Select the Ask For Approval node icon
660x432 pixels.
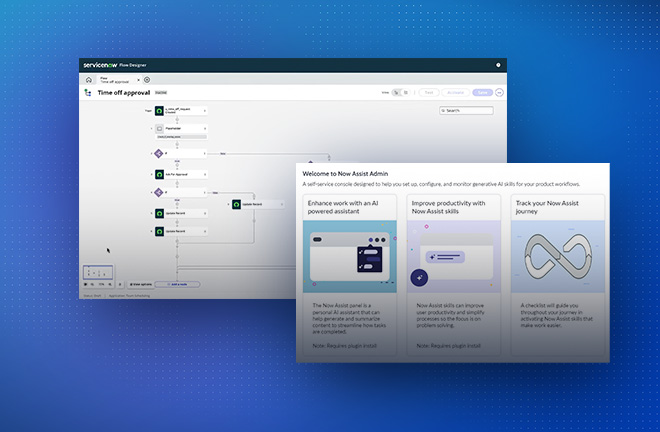click(x=159, y=174)
